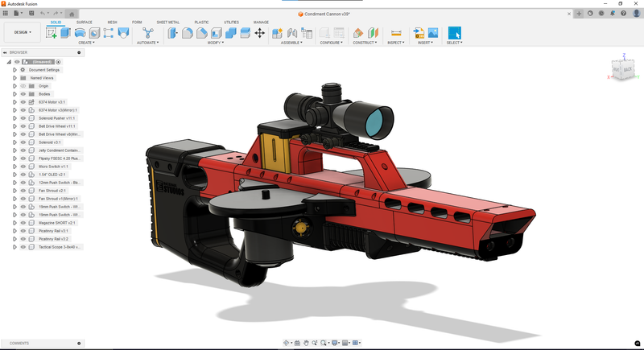Select the Hole tool

tap(94, 33)
